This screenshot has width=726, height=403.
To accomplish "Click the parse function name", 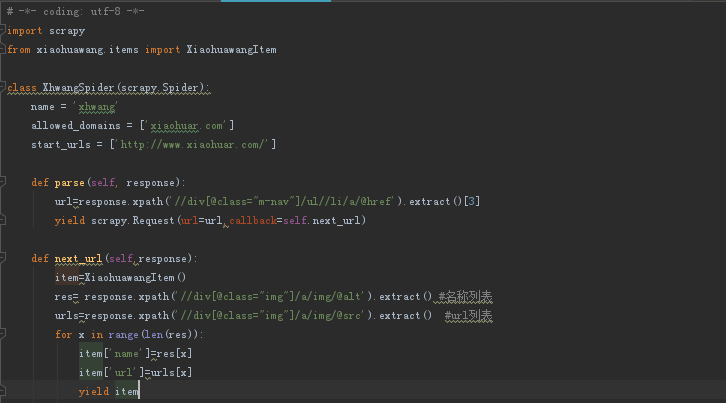I will (69, 183).
